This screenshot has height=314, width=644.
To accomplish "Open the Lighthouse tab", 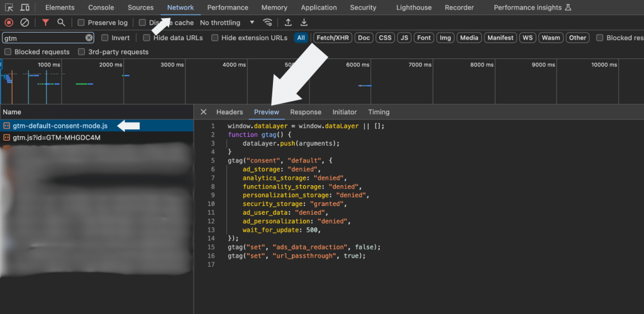I will (x=414, y=8).
